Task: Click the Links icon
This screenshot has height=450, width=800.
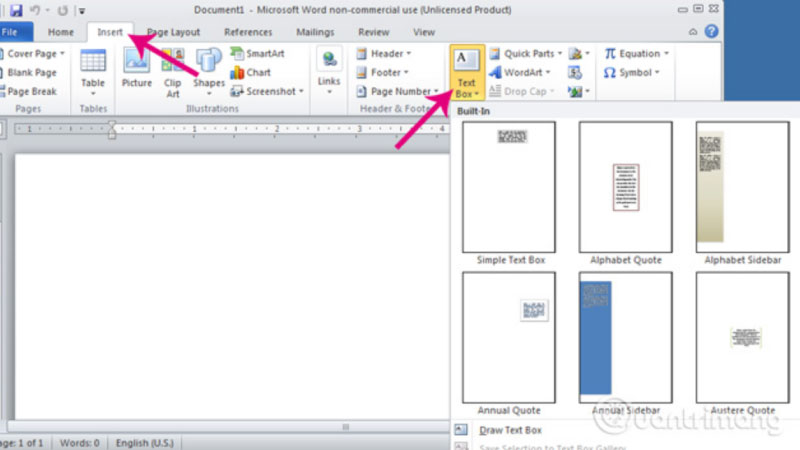Action: (329, 68)
